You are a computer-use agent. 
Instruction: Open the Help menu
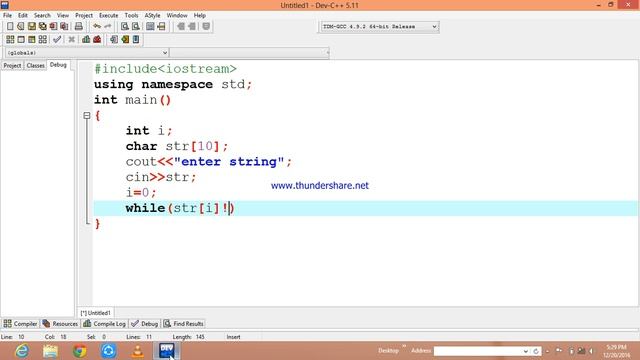[200, 16]
